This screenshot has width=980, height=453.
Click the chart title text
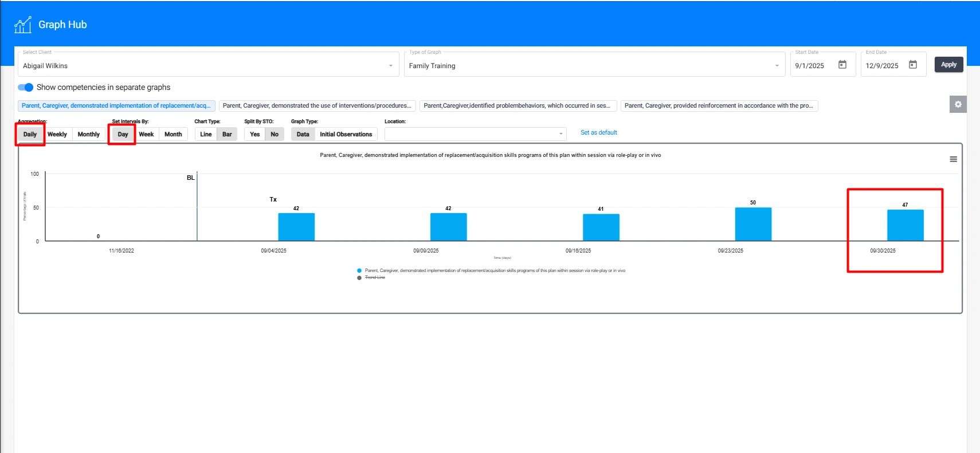click(490, 155)
